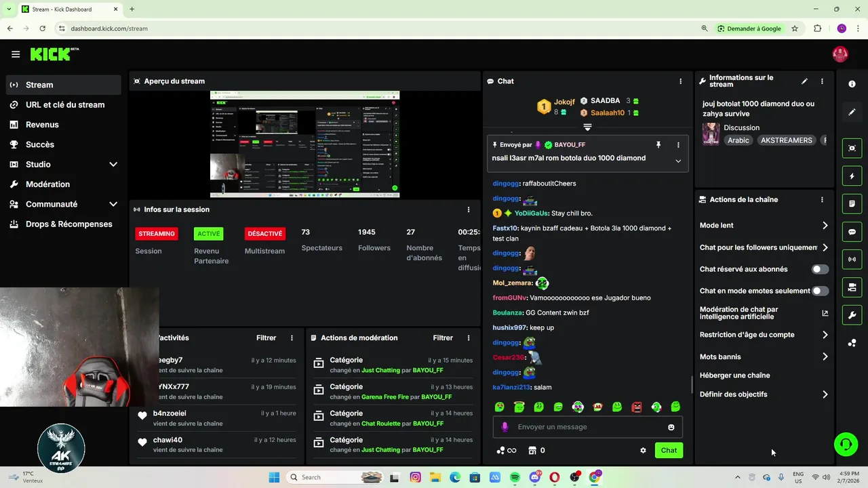Open external link for AI chat moderation

[x=825, y=313]
